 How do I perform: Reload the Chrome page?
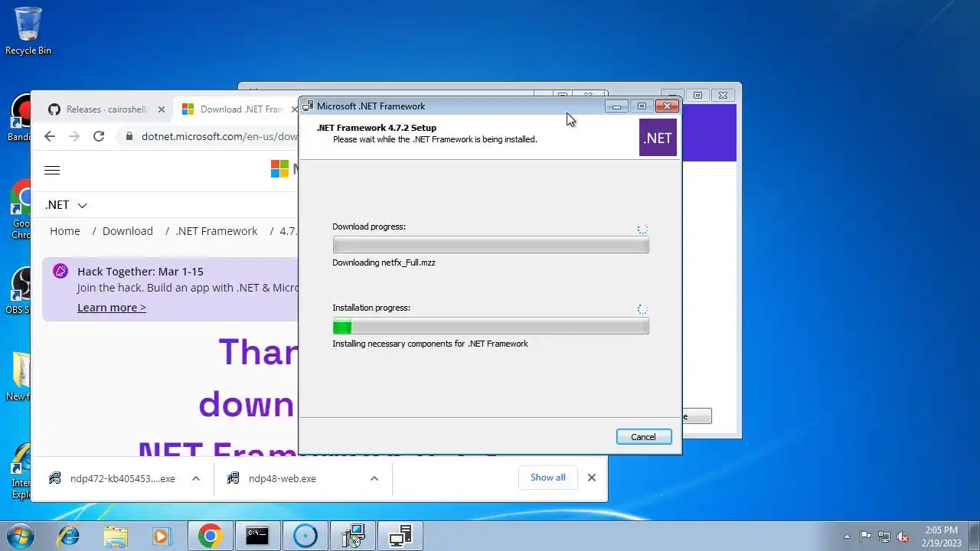[x=99, y=136]
